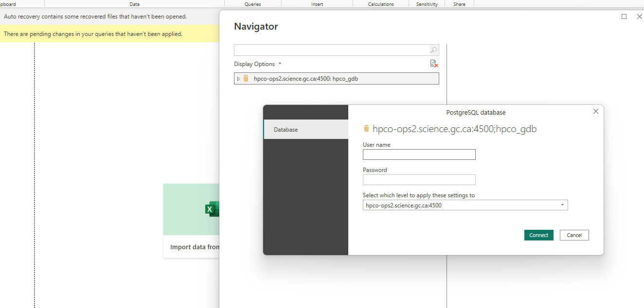Click the clear selections icon in Navigator
Screen dimensions: 644x308
point(434,64)
